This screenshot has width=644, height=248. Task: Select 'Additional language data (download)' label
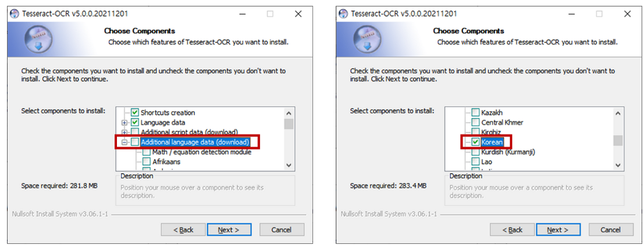click(x=195, y=142)
